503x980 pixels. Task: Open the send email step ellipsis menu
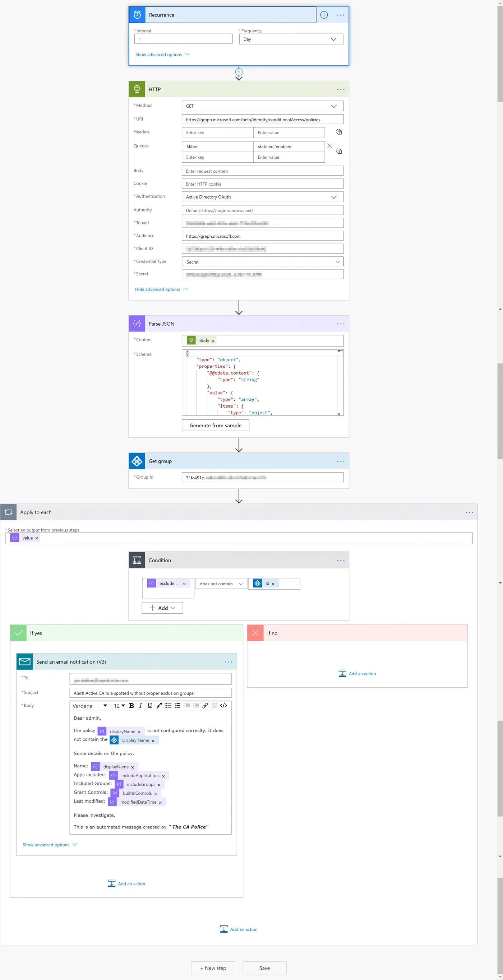tap(228, 661)
